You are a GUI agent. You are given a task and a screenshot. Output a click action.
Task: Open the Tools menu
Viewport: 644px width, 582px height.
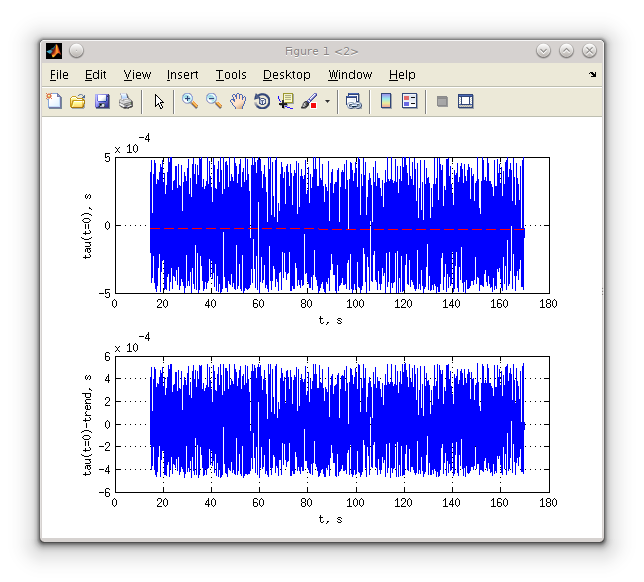230,75
